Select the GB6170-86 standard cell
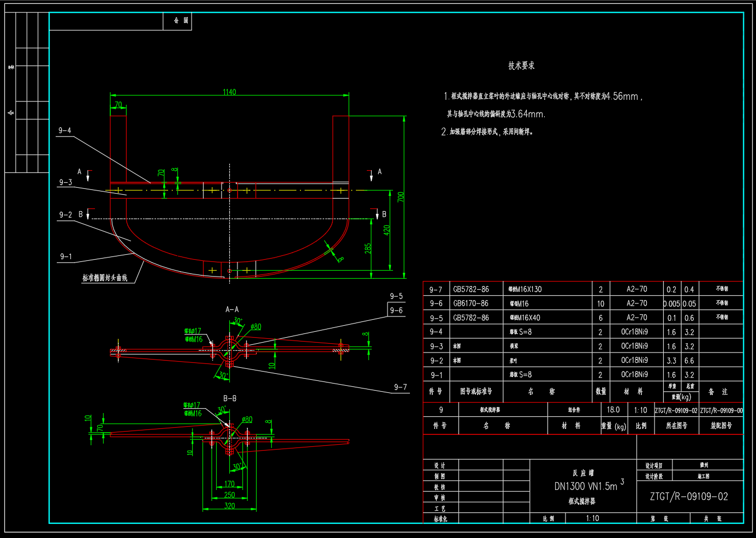Screen dimensions: 756x538 pos(471,303)
